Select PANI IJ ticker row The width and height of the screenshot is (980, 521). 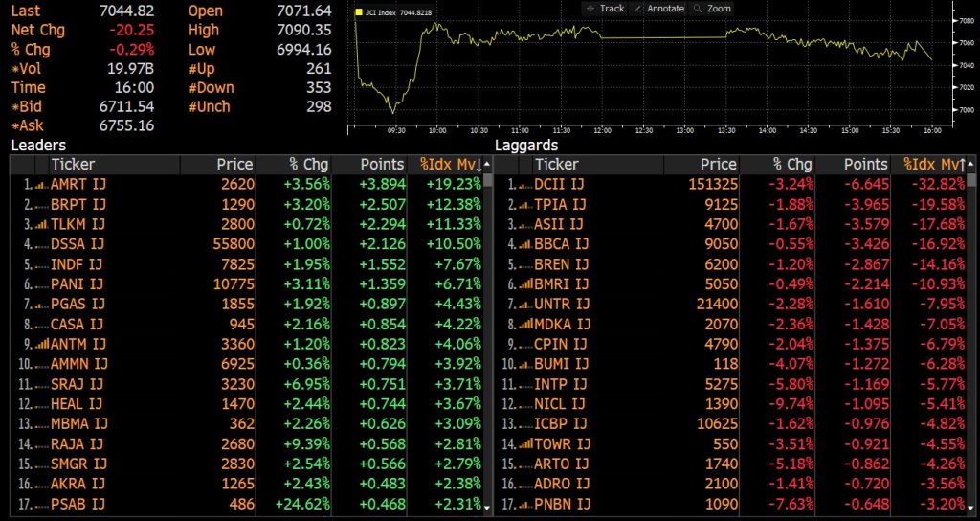point(77,284)
